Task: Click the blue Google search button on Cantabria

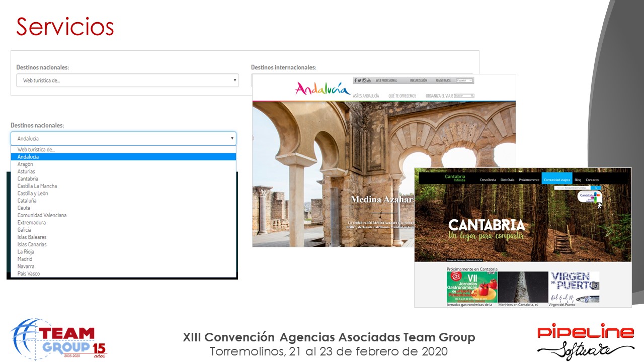Action: [x=596, y=188]
